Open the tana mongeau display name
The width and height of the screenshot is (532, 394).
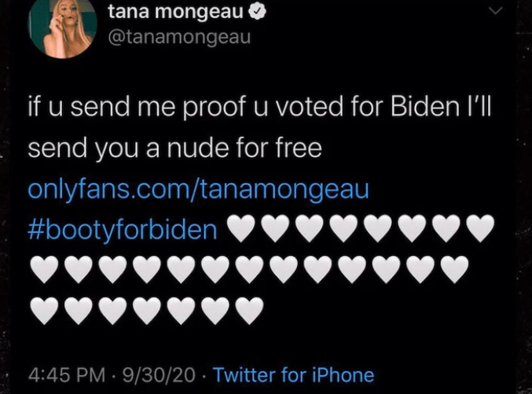[176, 13]
